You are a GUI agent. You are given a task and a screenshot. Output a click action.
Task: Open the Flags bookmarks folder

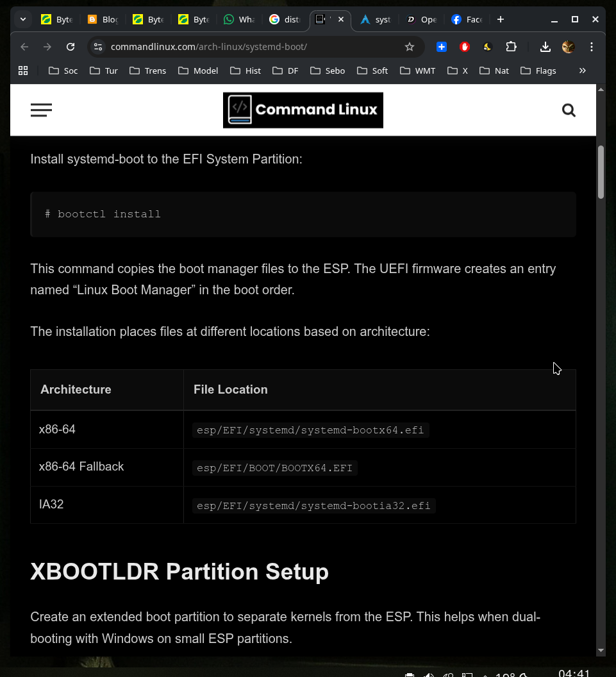[x=538, y=71]
